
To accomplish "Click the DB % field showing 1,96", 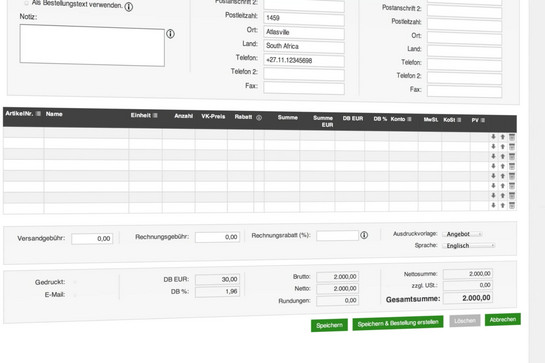I will (217, 292).
